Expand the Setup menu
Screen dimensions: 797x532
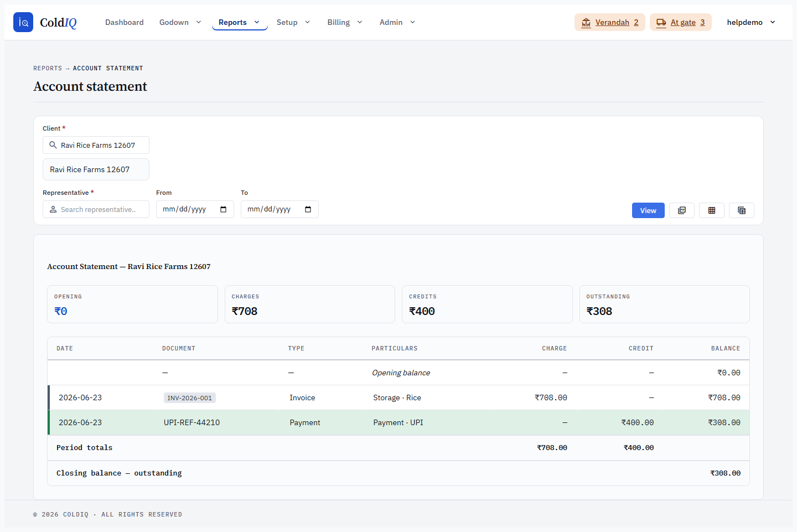tap(293, 22)
